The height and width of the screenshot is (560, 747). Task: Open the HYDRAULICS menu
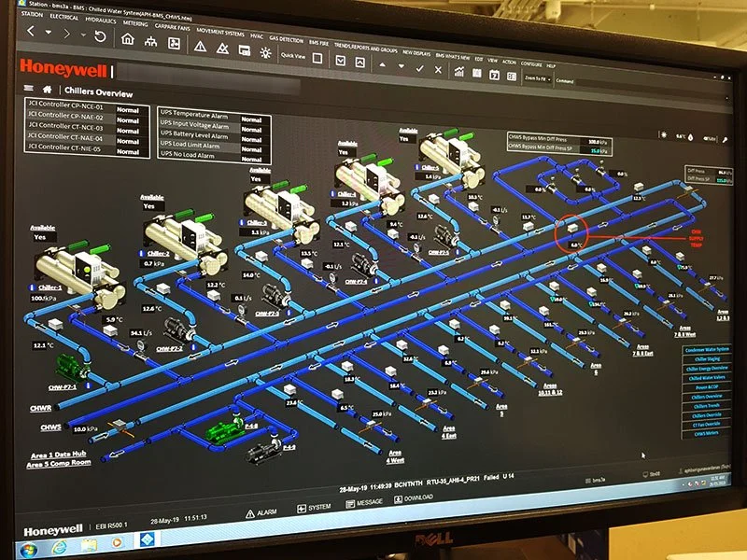pos(101,21)
